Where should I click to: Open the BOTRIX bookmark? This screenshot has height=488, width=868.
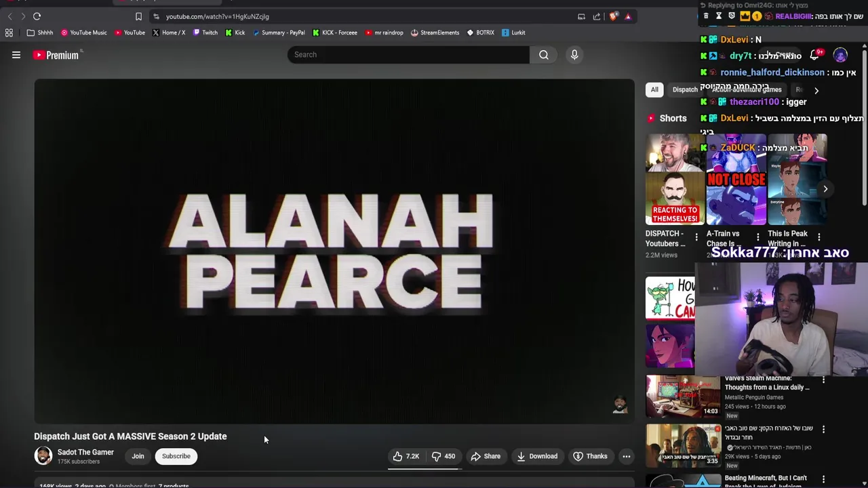coord(480,33)
